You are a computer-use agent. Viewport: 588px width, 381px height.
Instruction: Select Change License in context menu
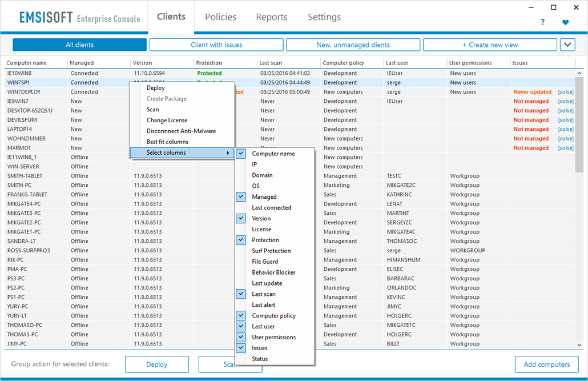182,120
